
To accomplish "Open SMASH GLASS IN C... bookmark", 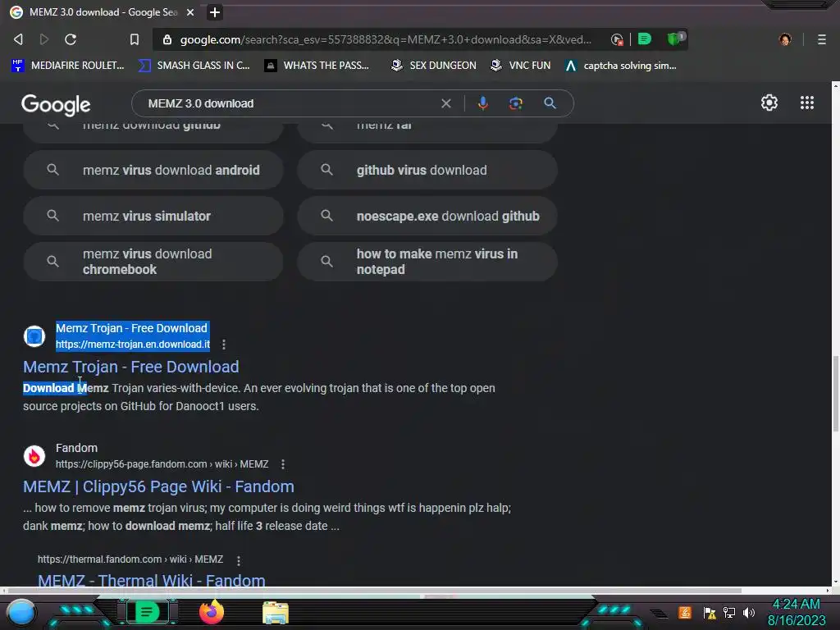I will [x=194, y=66].
